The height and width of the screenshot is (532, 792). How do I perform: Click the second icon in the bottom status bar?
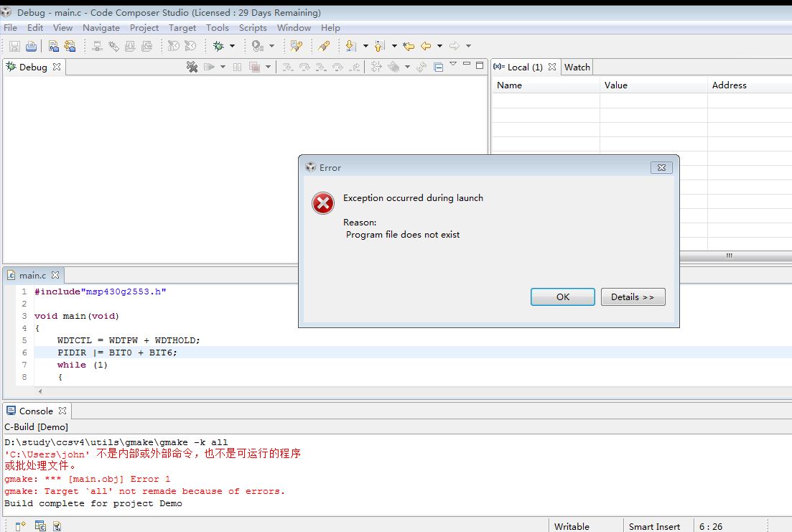click(40, 526)
